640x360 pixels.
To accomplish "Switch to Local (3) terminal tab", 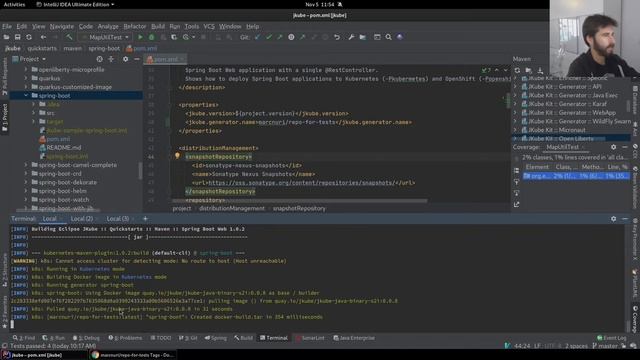I will [118, 219].
